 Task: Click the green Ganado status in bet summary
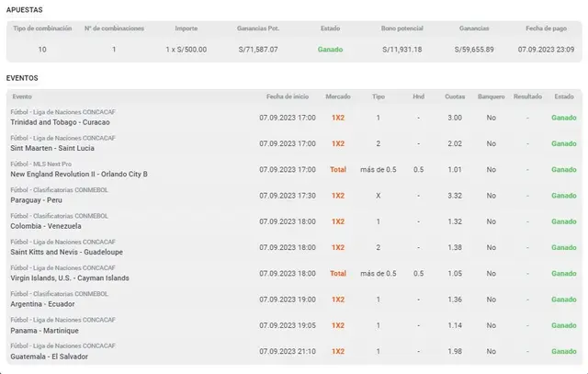[x=330, y=49]
